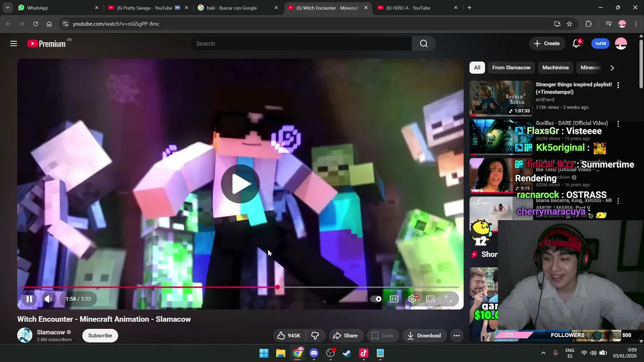Open options for Stranger things playlist video
Image resolution: width=644 pixels, height=362 pixels.
click(618, 85)
